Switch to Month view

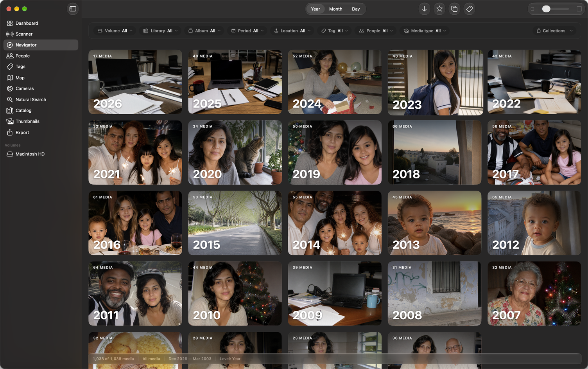(335, 9)
